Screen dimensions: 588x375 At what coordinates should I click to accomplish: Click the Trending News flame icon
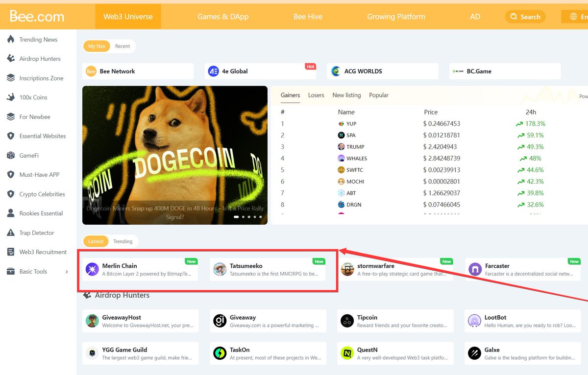tap(11, 40)
